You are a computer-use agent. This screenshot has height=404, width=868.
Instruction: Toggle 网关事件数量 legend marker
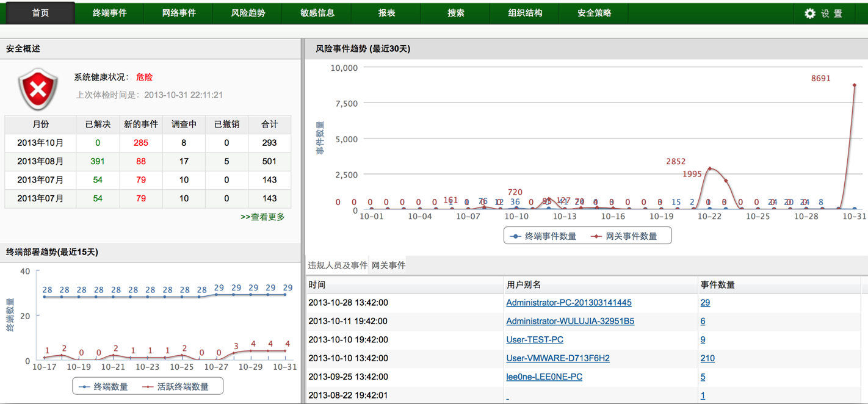point(596,236)
